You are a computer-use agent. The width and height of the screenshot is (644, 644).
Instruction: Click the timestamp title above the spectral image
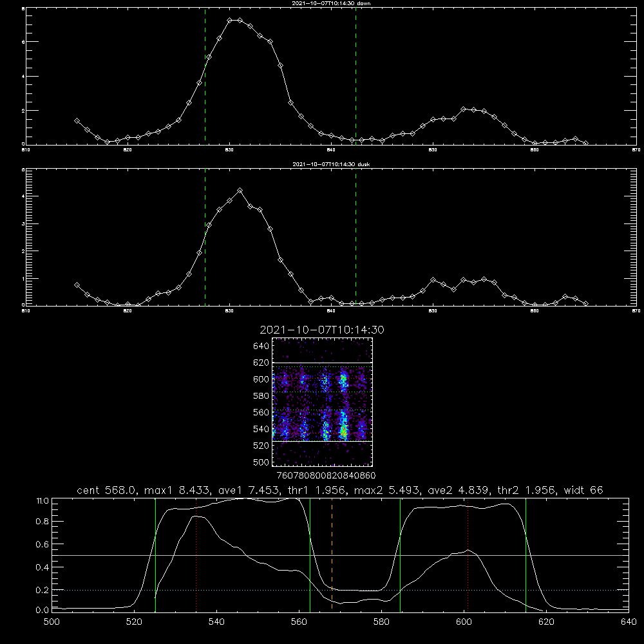(x=322, y=330)
